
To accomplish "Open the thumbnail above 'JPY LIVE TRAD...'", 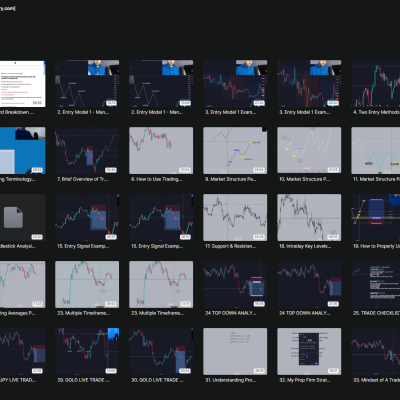I will (x=22, y=351).
